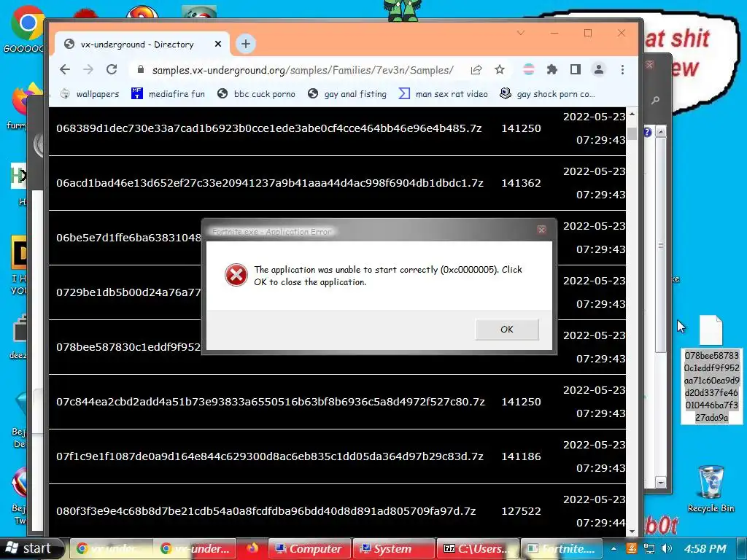The image size is (747, 560).
Task: Open the volume speaker tray icon
Action: coord(667,548)
